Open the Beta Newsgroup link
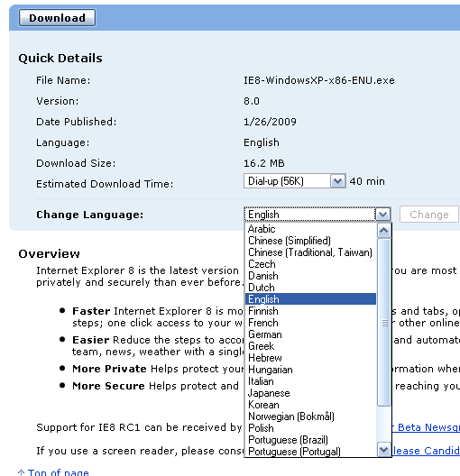Image resolution: width=460 pixels, height=476 pixels. pos(427,427)
